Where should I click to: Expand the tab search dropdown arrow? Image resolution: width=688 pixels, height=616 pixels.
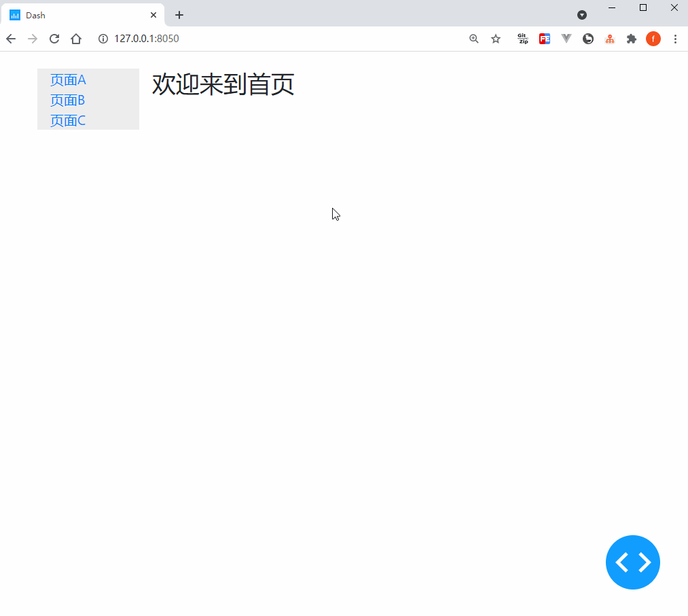point(582,15)
